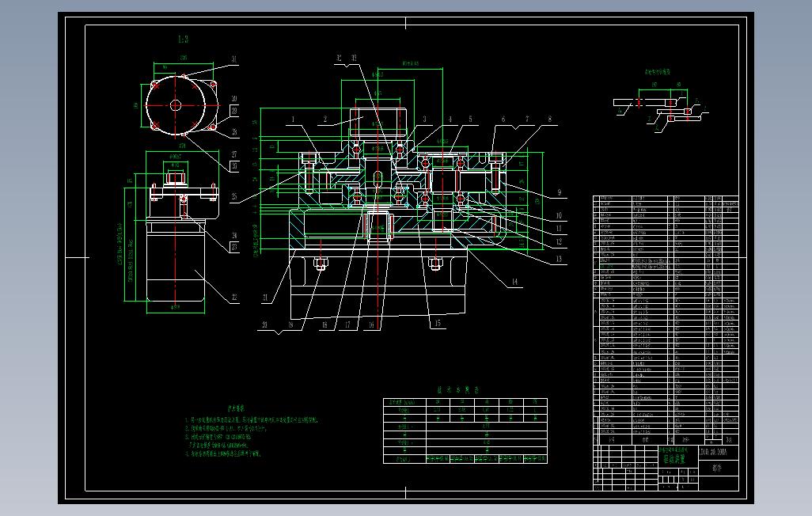
Task: Select the callout labeled 6
Action: click(503, 120)
